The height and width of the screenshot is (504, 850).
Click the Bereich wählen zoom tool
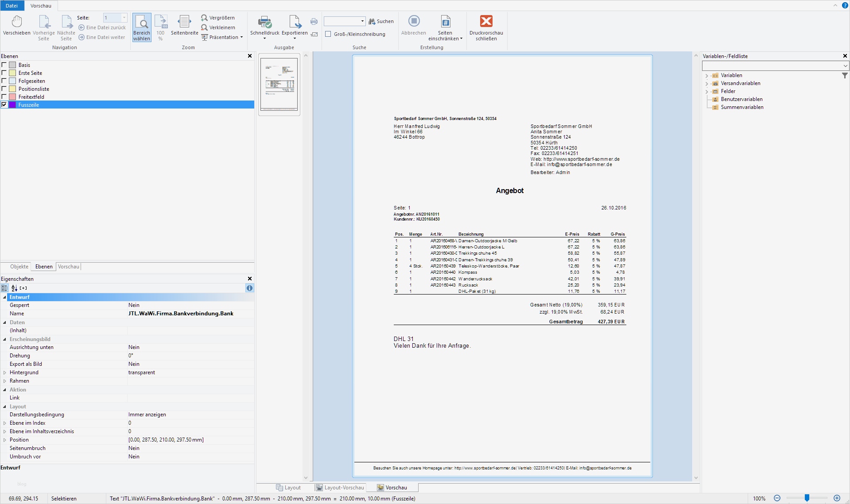pyautogui.click(x=142, y=27)
